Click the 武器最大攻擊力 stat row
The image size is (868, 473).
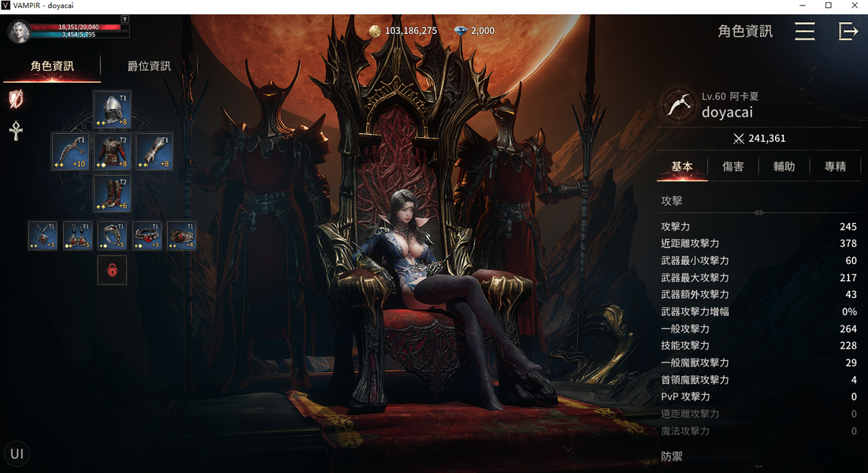[759, 277]
